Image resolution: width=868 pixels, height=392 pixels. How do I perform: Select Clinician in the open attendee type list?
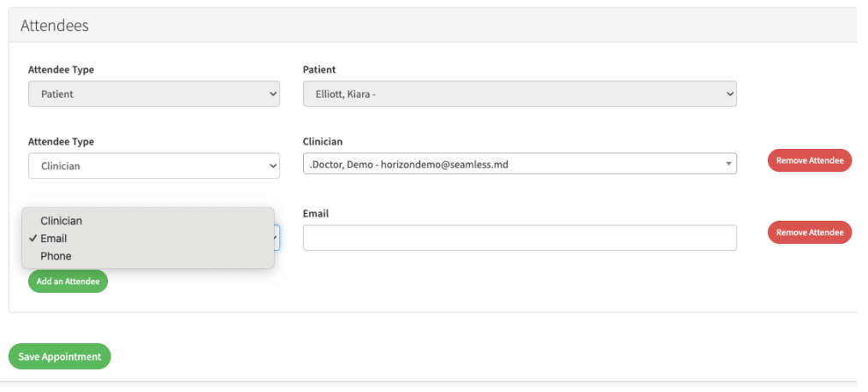coord(62,221)
